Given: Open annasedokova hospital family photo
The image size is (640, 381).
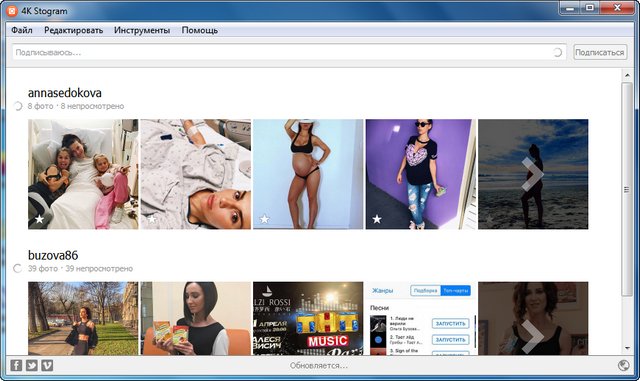Looking at the screenshot, I should click(83, 174).
